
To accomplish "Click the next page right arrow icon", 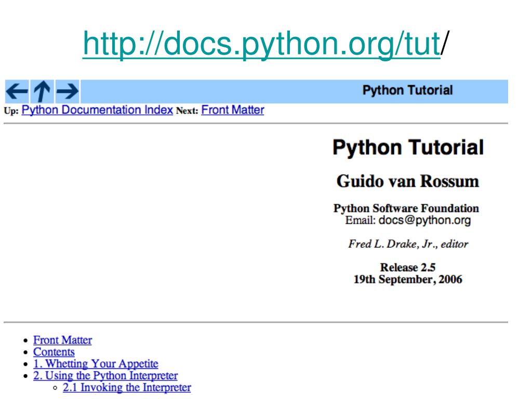I will tap(68, 91).
